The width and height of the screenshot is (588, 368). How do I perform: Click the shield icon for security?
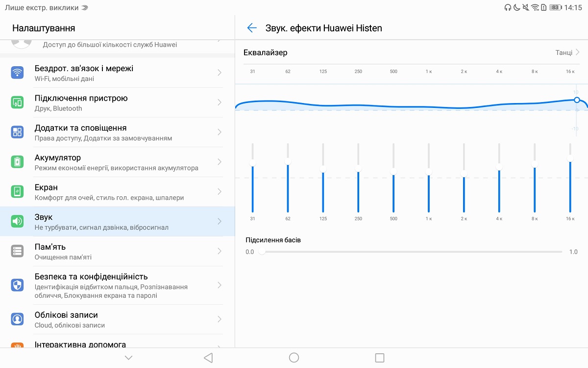click(x=17, y=285)
